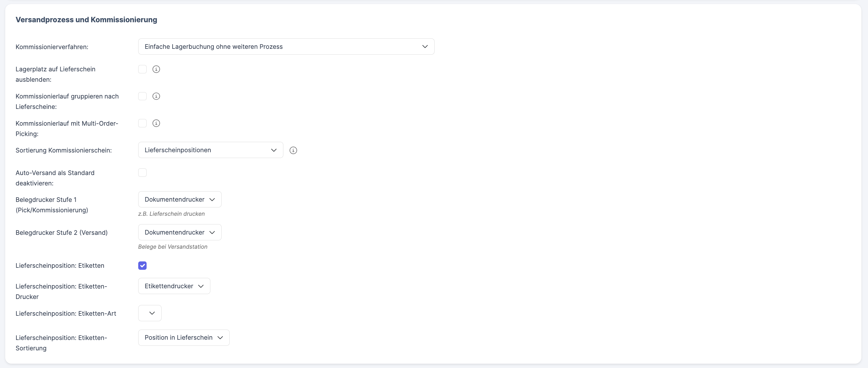Tick Kommissionierlauf mit Multi-Order-Picking checkbox

(142, 123)
